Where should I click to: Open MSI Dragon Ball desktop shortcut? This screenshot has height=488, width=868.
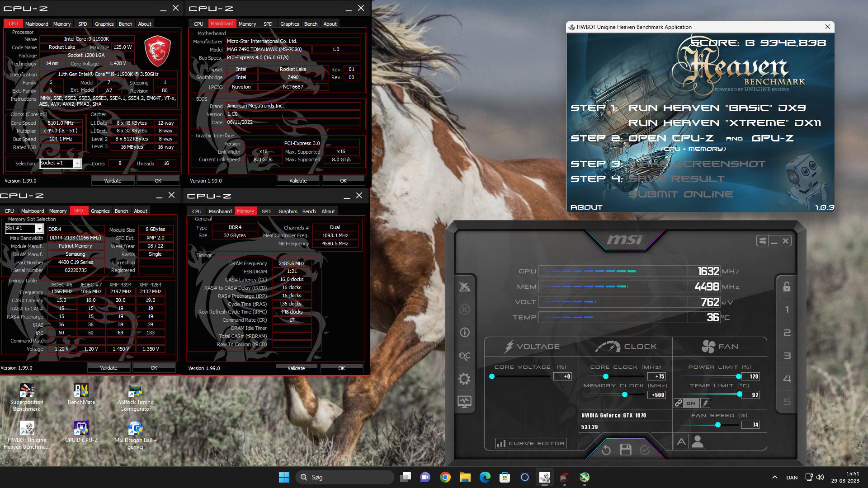[x=136, y=435]
